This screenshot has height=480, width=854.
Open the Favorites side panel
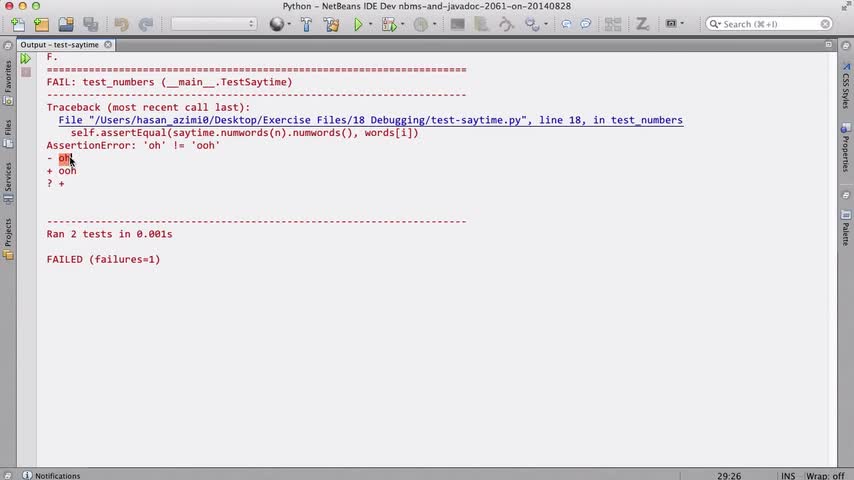(8, 82)
